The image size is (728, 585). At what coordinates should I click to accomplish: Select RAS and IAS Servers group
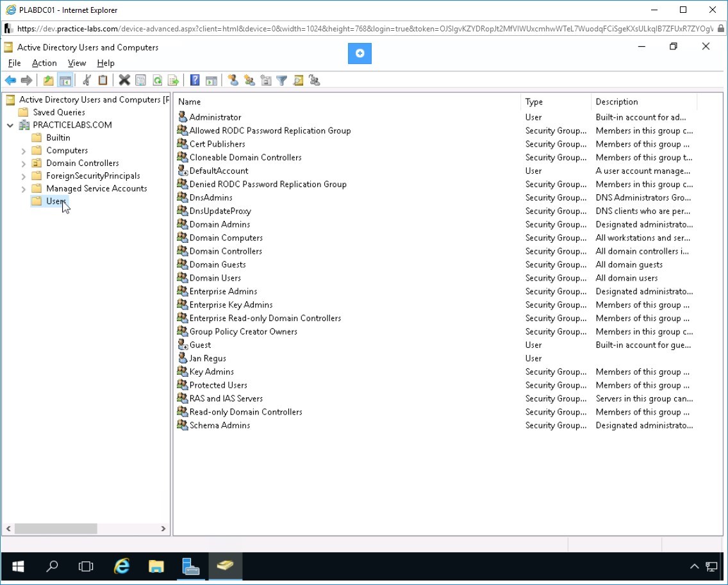pyautogui.click(x=226, y=399)
